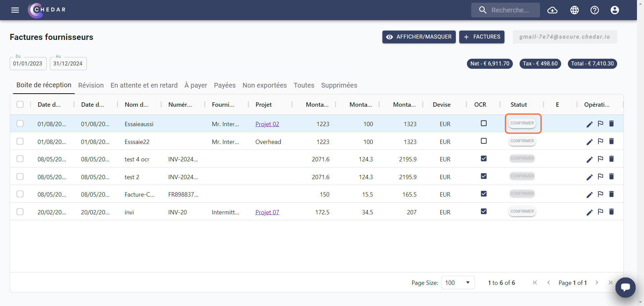
Task: Confirm the Essaieaussi invoice
Action: pos(522,123)
